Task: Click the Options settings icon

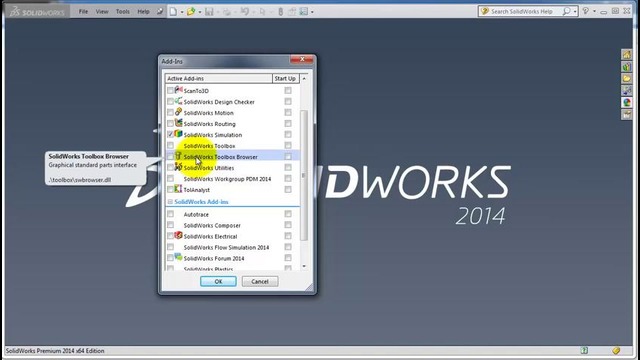Action: pyautogui.click(x=304, y=11)
